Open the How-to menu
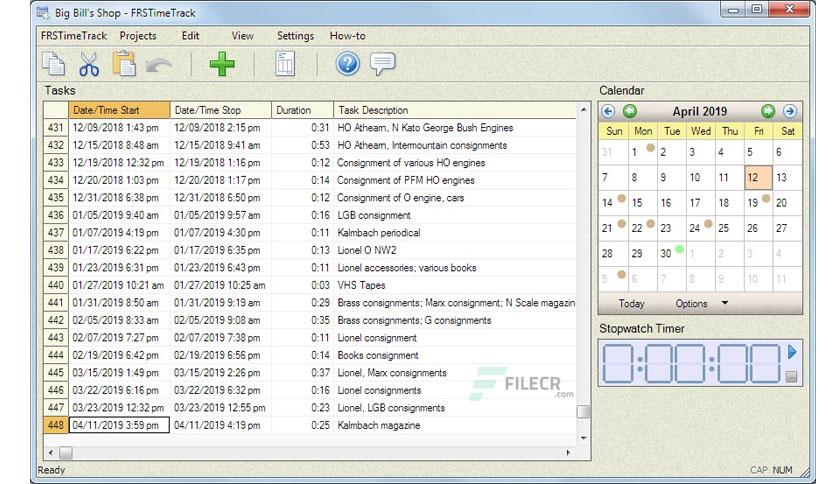This screenshot has width=836, height=484. [x=348, y=36]
